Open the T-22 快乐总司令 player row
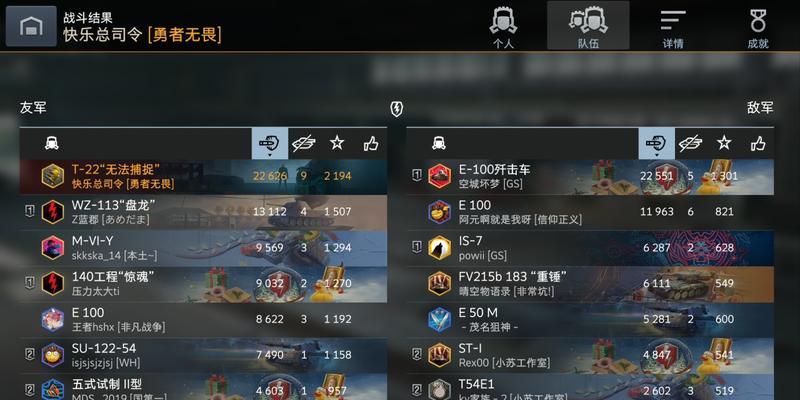The image size is (800, 400). pos(203,177)
